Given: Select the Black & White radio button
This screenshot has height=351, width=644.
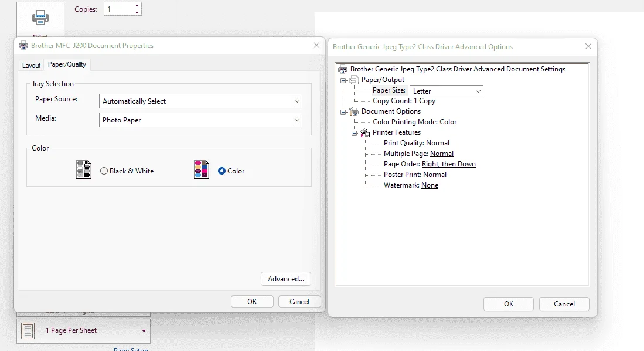Looking at the screenshot, I should (x=104, y=171).
